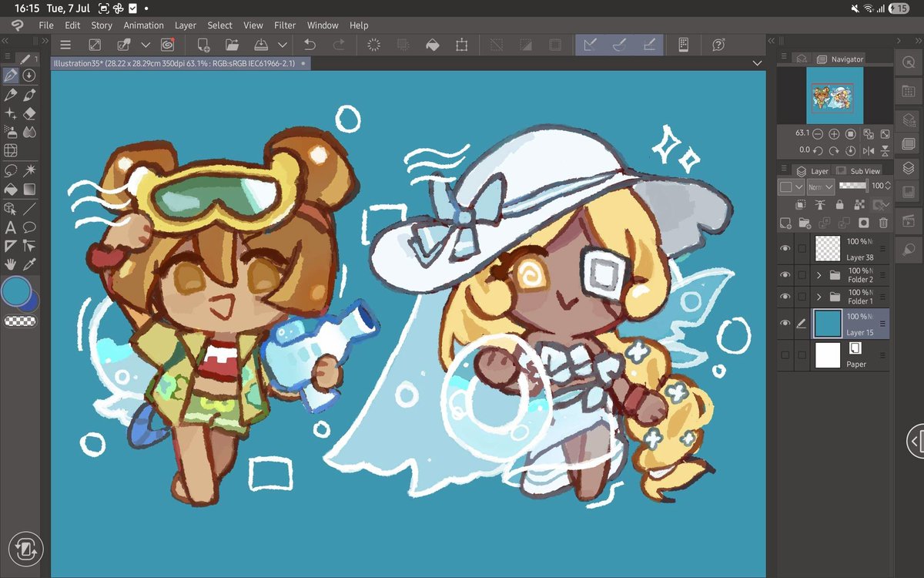924x578 pixels.
Task: Select the Balloon tool
Action: point(29,227)
